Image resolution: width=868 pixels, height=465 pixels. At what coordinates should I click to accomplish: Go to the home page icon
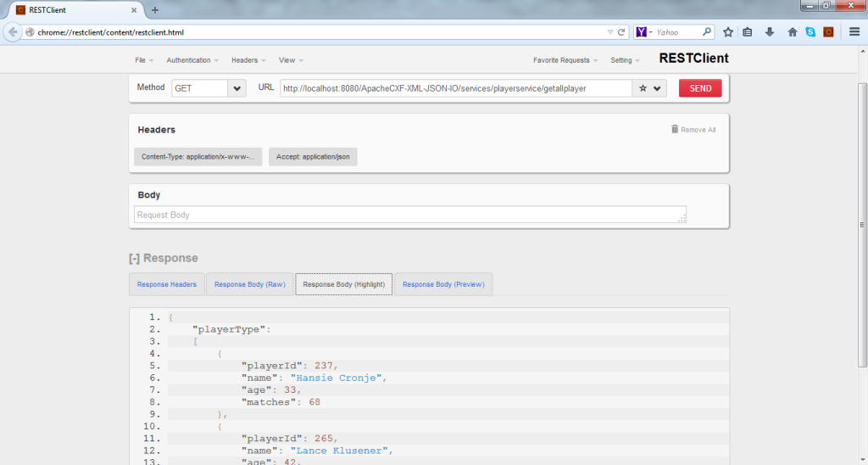(793, 32)
